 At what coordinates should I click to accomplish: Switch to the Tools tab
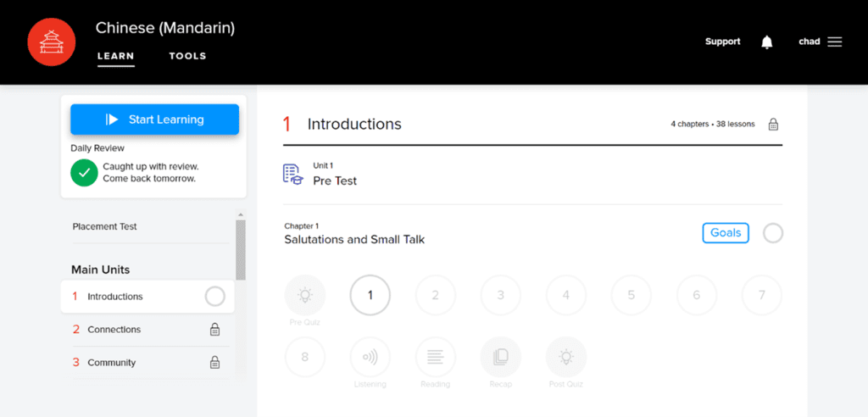187,56
